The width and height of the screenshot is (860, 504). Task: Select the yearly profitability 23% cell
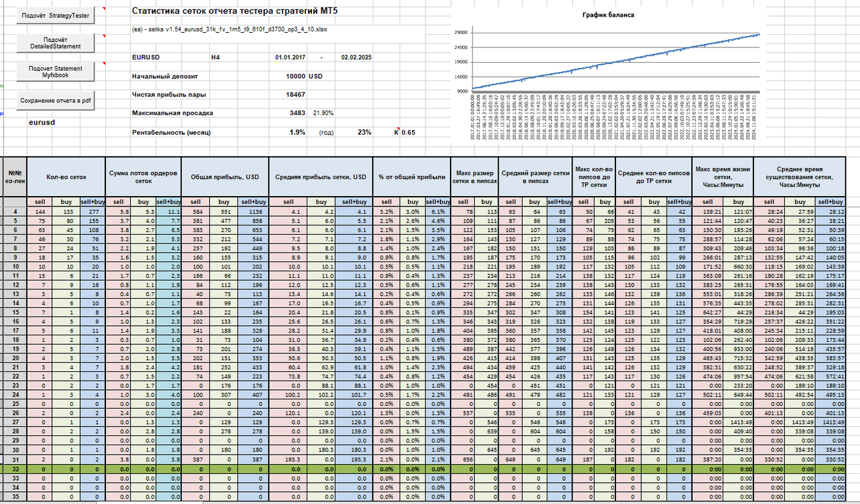(x=364, y=132)
